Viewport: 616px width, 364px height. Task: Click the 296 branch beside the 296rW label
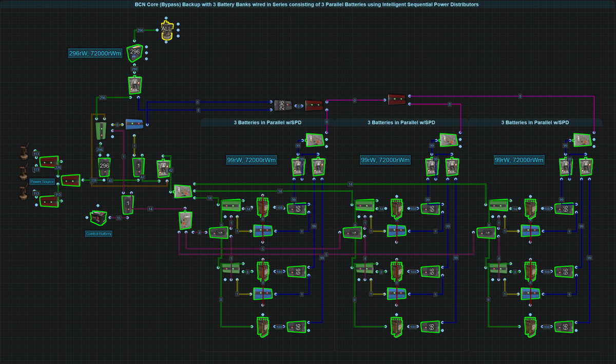[x=134, y=53]
